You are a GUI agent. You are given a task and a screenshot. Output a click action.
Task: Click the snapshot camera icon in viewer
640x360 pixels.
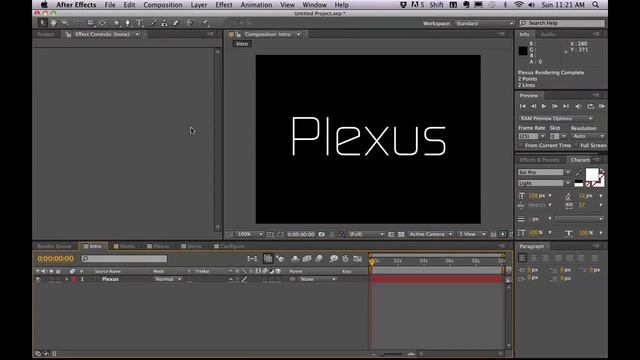pos(322,234)
